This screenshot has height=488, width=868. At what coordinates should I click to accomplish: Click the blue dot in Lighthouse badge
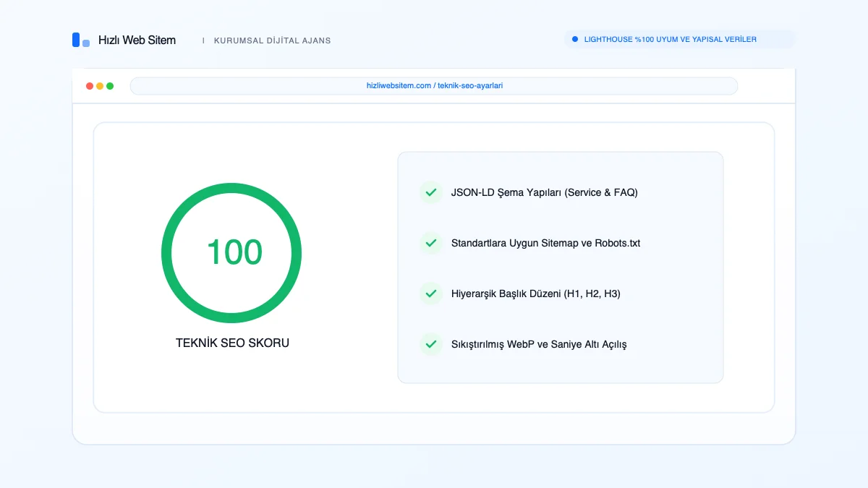[x=574, y=39]
